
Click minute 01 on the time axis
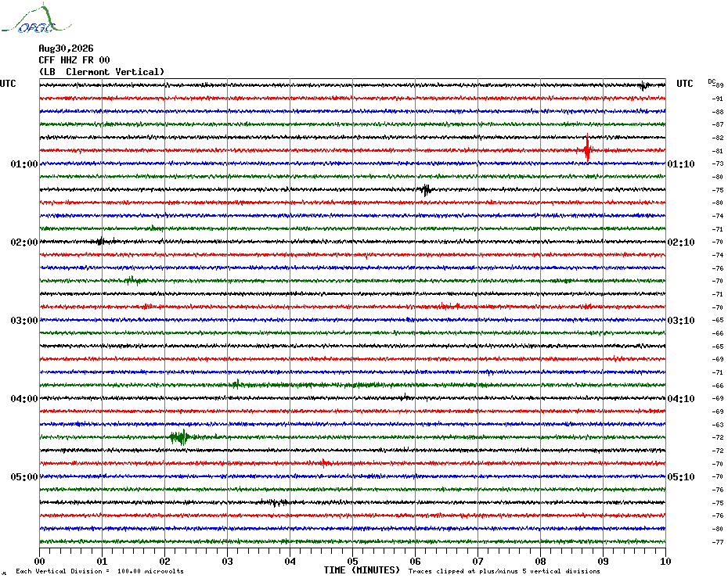102,561
